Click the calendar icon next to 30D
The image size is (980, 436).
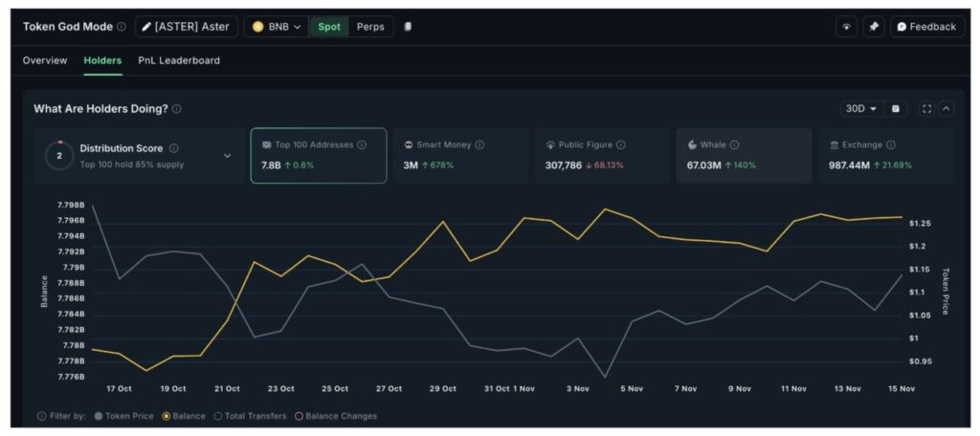click(x=896, y=109)
